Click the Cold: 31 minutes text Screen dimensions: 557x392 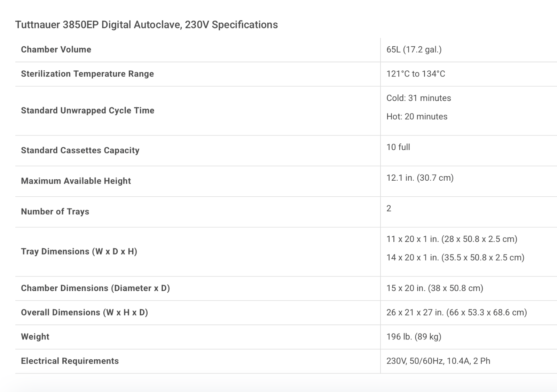click(x=418, y=98)
